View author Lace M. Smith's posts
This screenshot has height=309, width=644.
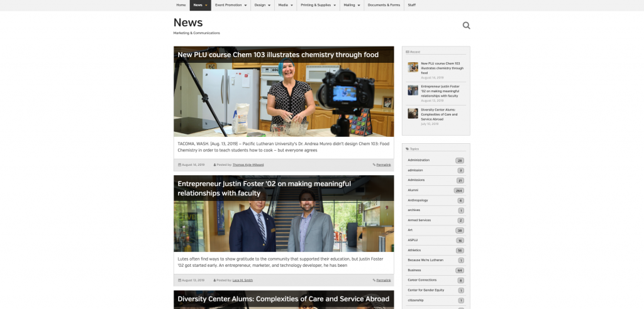click(243, 280)
